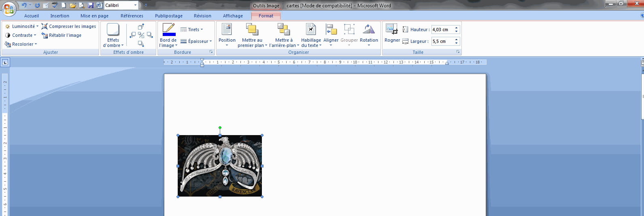The image size is (644, 216).
Task: Decrease Largeur with the down arrow
Action: point(457,43)
